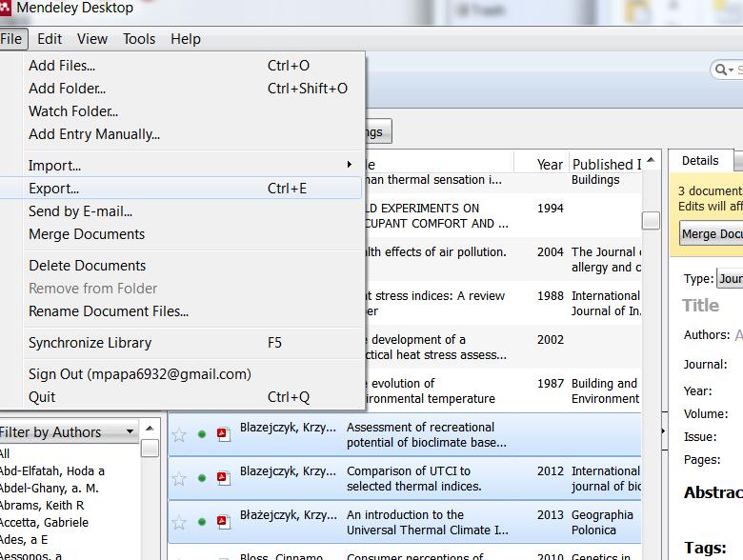
Task: Click the search magnifier icon
Action: pos(720,70)
